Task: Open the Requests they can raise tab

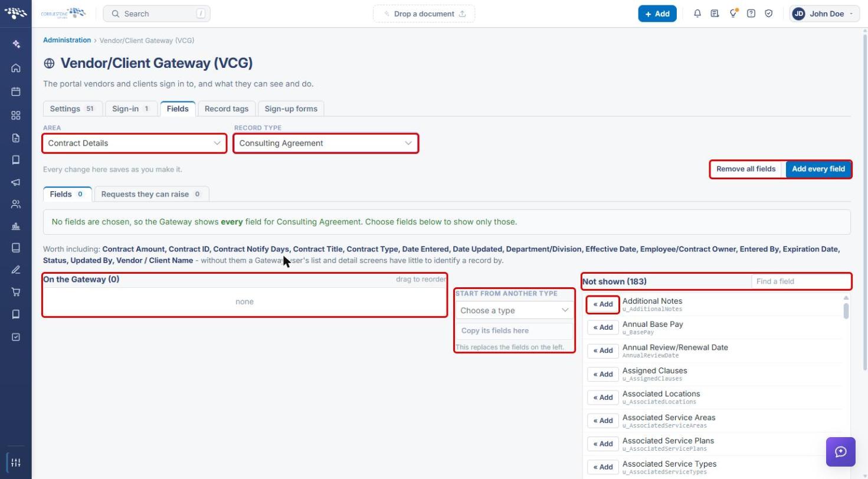Action: click(x=151, y=194)
